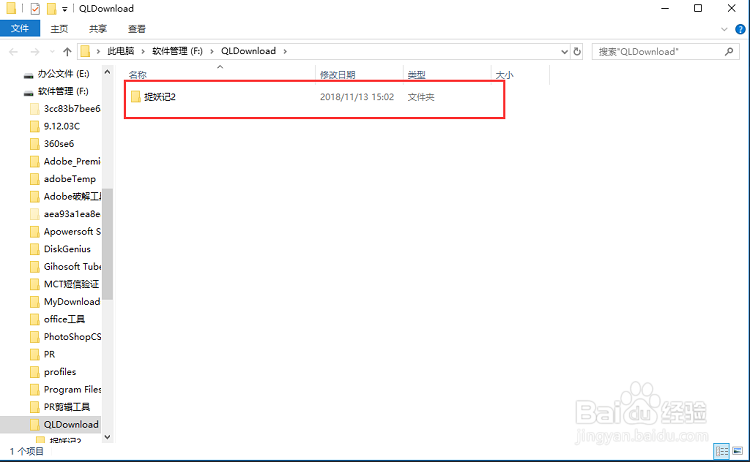750x462 pixels.
Task: Switch to large icons view in status bar
Action: pyautogui.click(x=738, y=451)
